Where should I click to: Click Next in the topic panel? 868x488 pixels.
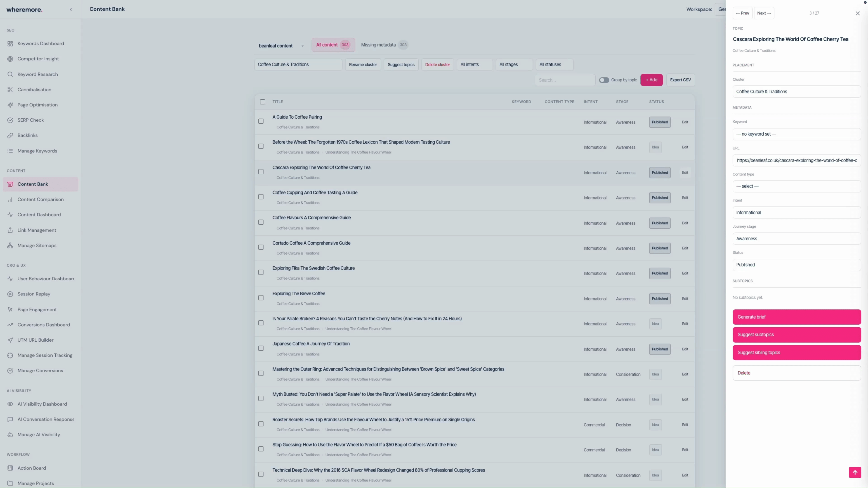(764, 13)
